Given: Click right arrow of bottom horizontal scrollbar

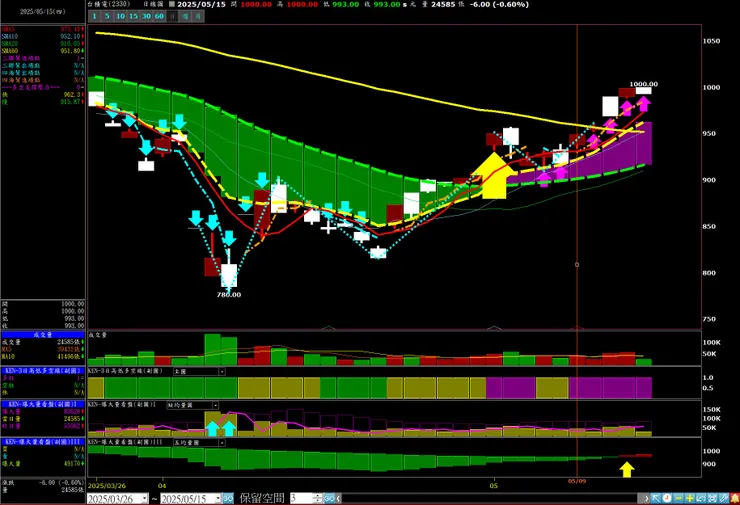Looking at the screenshot, I should (x=646, y=498).
